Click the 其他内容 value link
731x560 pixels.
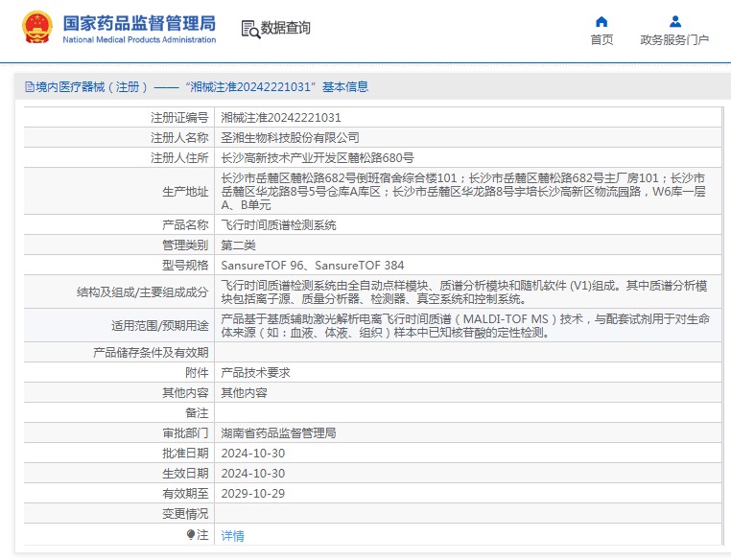[x=244, y=393]
